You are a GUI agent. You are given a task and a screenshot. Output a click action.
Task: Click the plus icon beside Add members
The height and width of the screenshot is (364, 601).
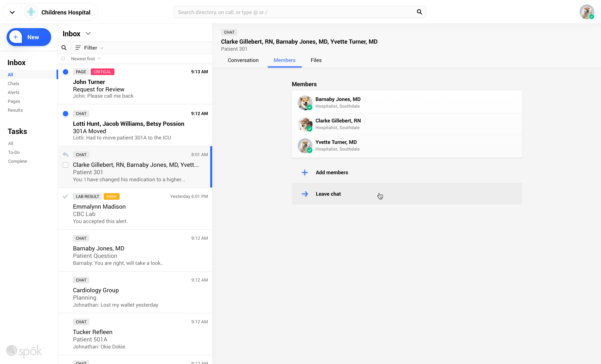point(305,173)
